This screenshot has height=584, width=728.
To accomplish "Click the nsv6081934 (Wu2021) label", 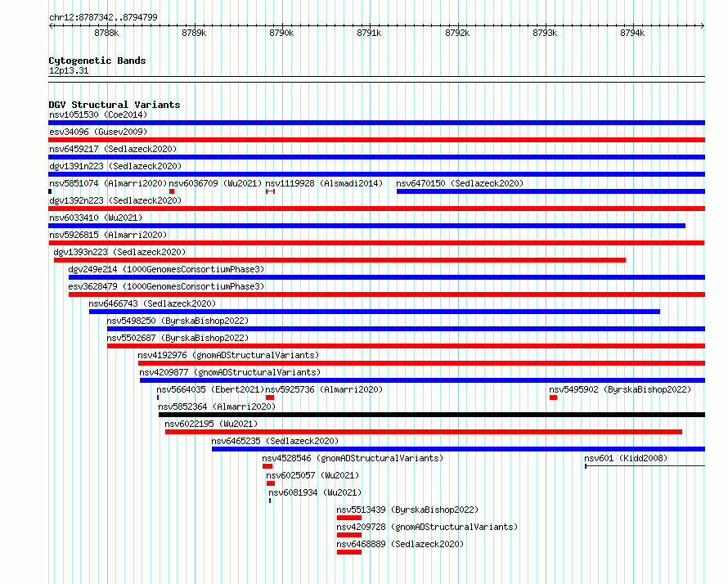I will pos(315,492).
